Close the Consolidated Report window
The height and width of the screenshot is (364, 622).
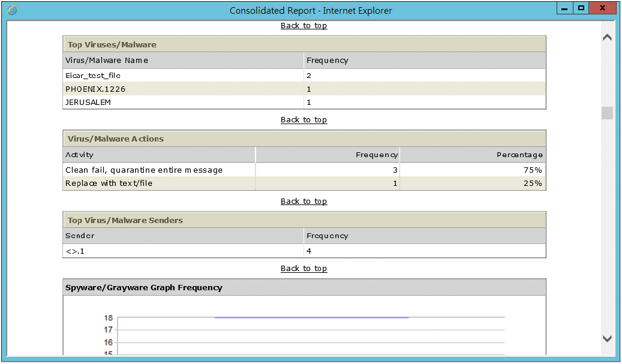click(603, 8)
